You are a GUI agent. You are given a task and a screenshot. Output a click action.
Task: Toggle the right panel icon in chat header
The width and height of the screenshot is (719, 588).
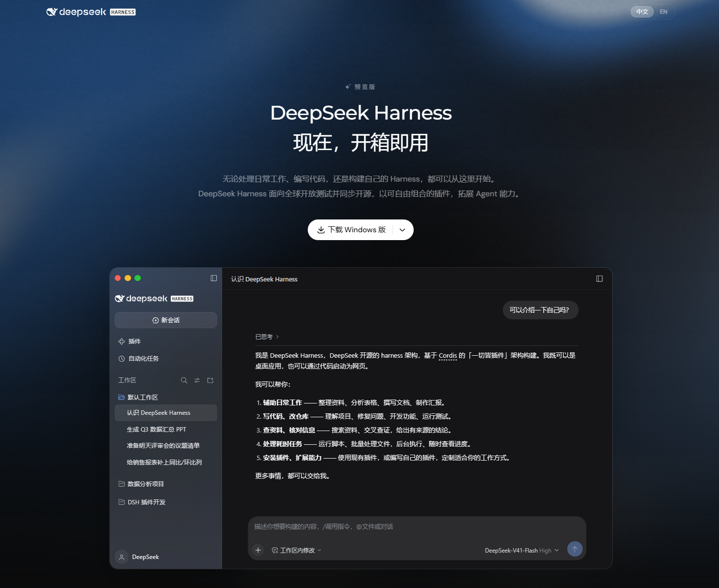[x=599, y=279]
